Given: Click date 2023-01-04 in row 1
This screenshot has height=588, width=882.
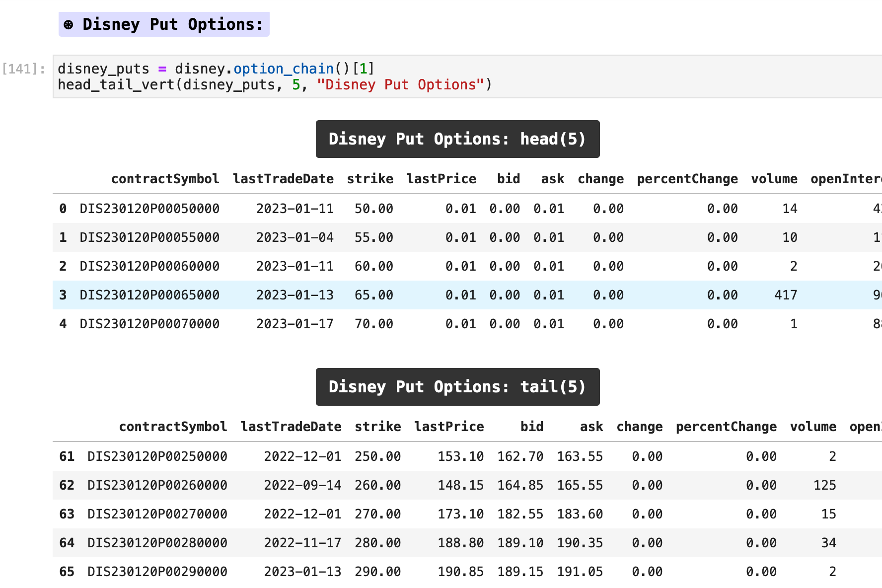Looking at the screenshot, I should (295, 237).
